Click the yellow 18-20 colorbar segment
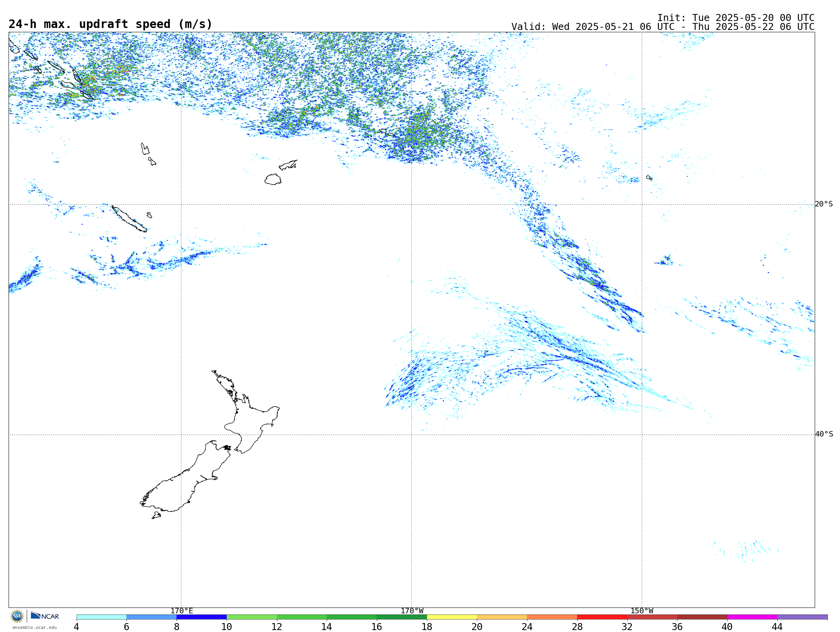The image size is (840, 632). [452, 617]
